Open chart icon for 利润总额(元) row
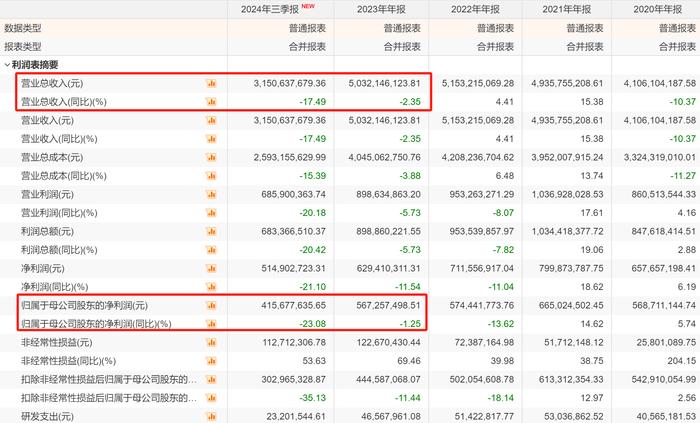Viewport: 700px width, 423px height. coord(211,232)
